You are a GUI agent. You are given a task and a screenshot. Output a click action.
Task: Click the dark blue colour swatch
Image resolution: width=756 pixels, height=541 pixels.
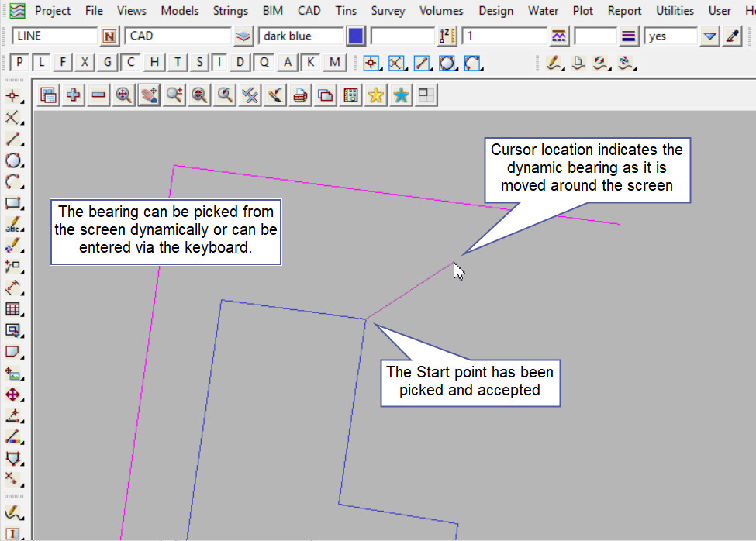[x=356, y=36]
